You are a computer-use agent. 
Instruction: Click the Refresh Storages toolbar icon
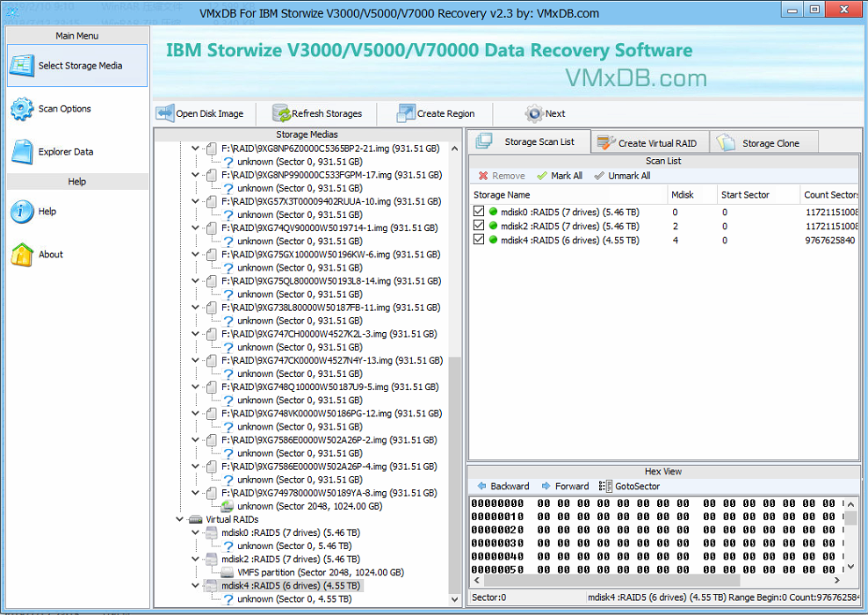[281, 113]
